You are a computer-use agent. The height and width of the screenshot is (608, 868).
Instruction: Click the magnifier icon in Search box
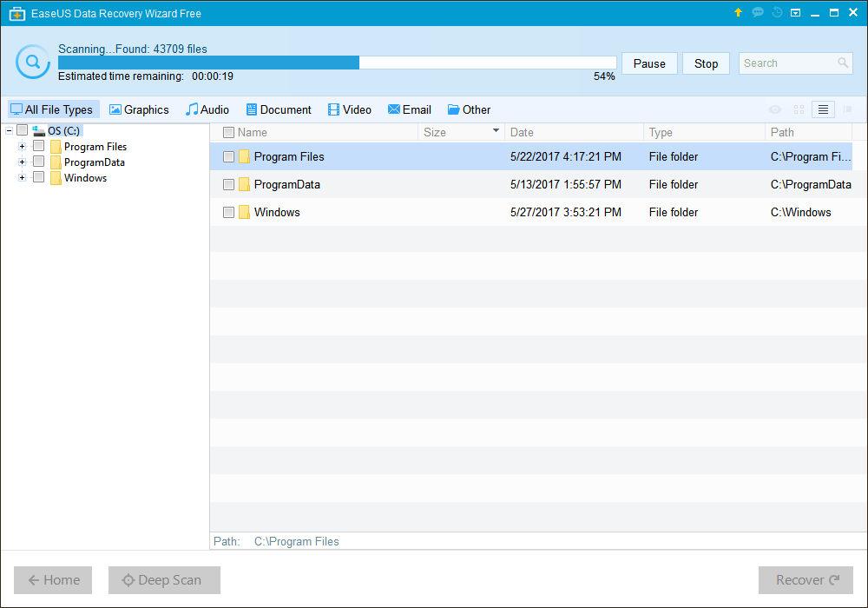click(843, 63)
